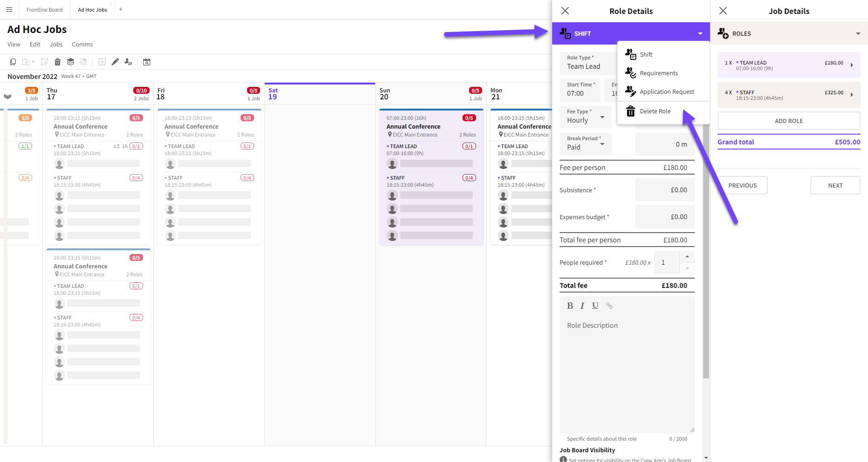Open the calendar search icon
This screenshot has width=868, height=462.
point(147,62)
